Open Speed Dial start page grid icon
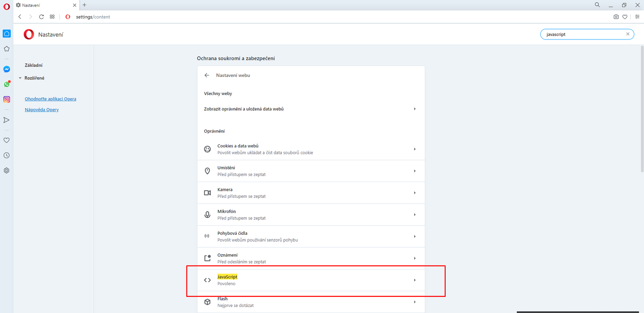This screenshot has height=313, width=644. (x=52, y=17)
